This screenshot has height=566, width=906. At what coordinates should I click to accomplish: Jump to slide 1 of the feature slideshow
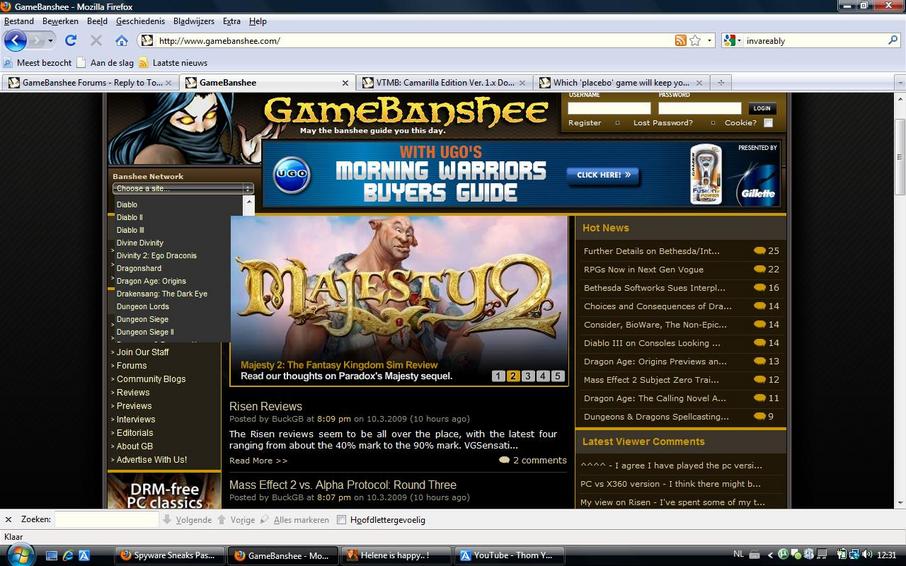click(x=498, y=376)
